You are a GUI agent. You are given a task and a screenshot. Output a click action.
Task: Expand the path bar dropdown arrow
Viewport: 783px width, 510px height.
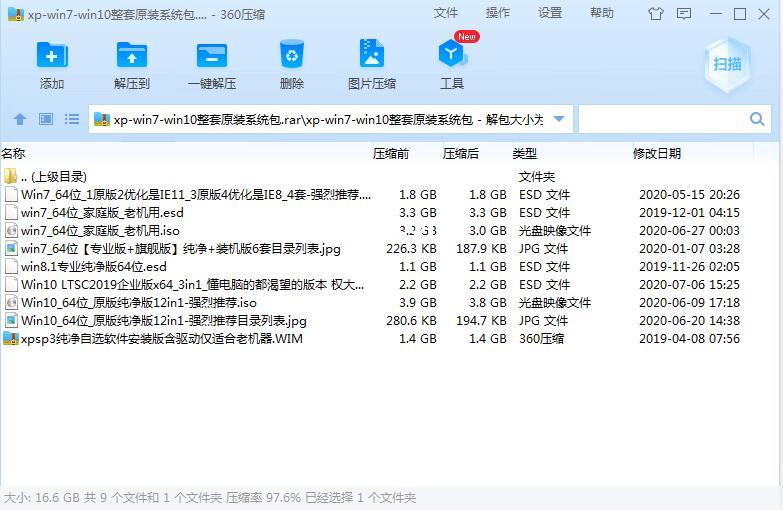point(559,119)
